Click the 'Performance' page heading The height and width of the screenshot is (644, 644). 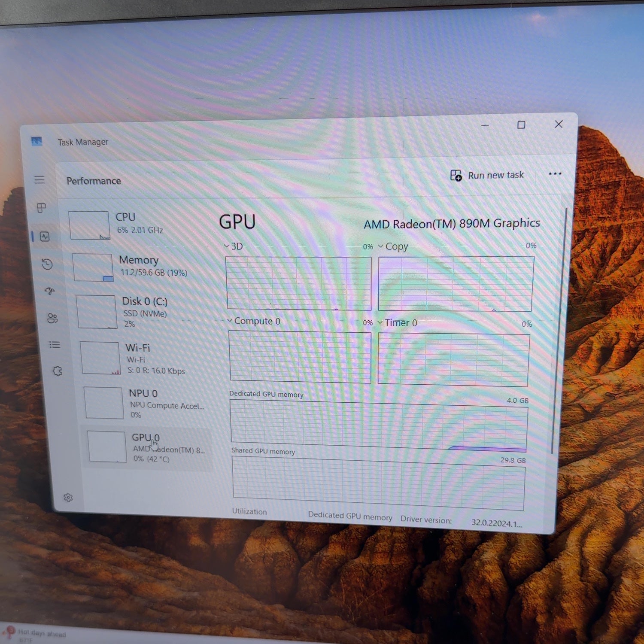pos(94,181)
